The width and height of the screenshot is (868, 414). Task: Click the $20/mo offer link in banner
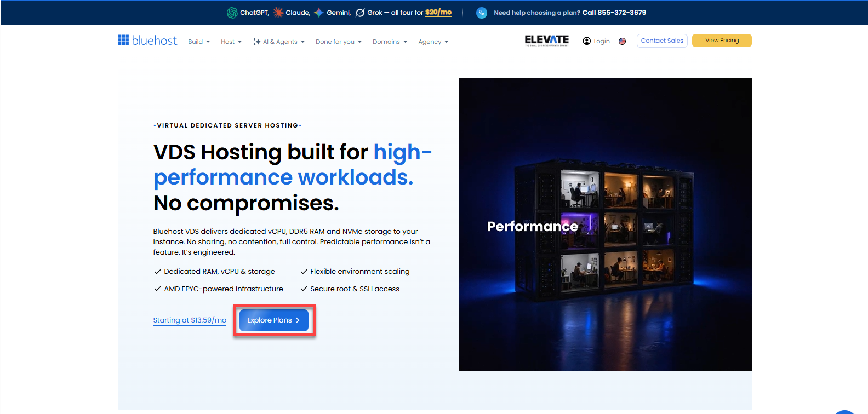[438, 12]
